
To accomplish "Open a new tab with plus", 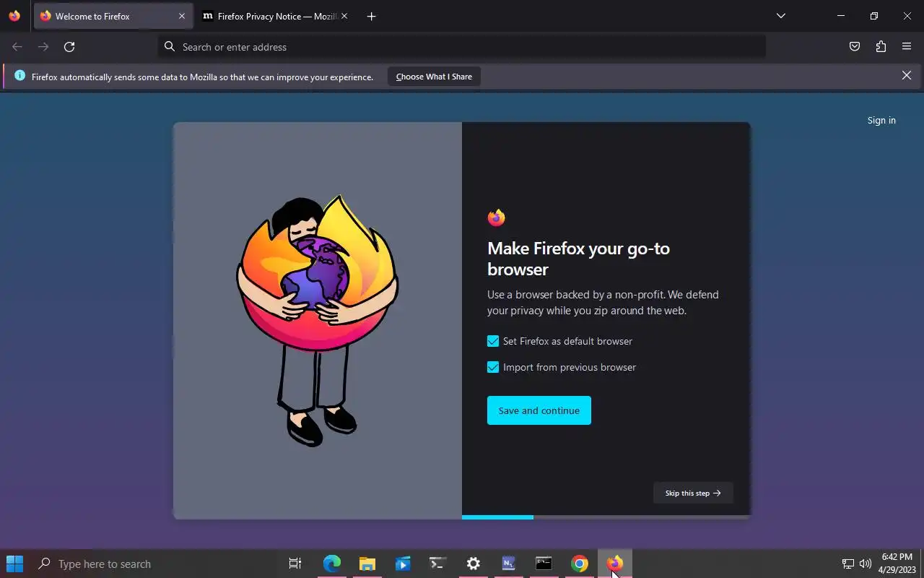I will (371, 16).
